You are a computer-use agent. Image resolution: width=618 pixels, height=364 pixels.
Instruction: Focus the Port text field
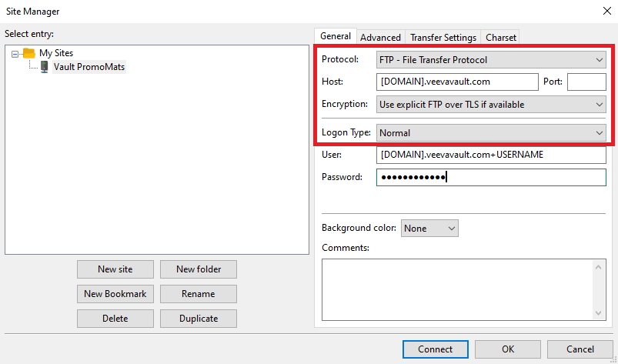click(586, 82)
